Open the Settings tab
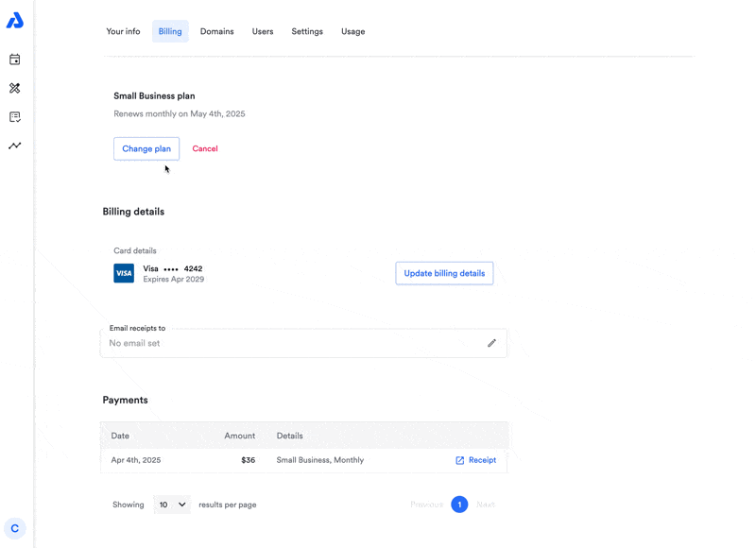The height and width of the screenshot is (548, 756). tap(307, 31)
